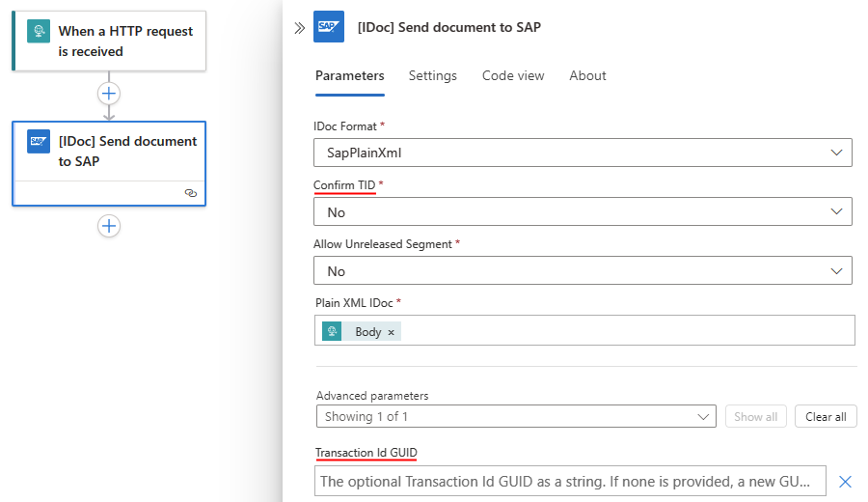Screen dimensions: 868x502
Task: Add step between trigger and IDoc action
Action: pos(109,94)
